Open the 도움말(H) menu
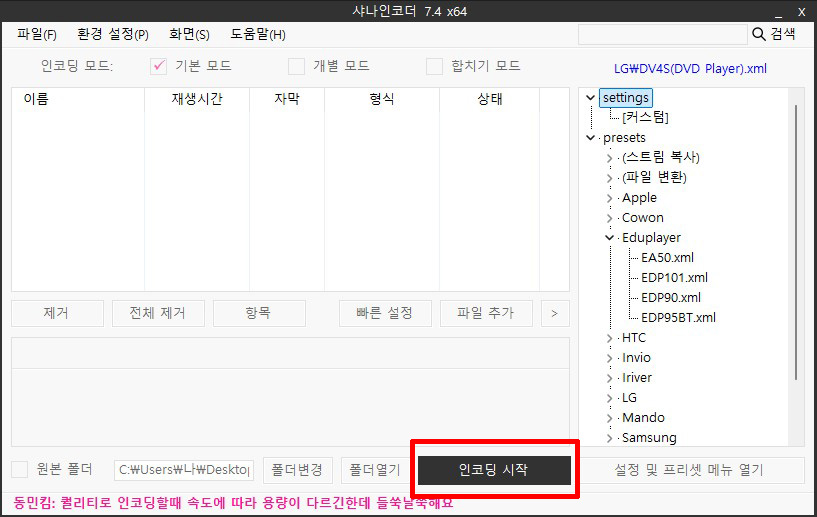Screen dimensions: 817x517 [x=258, y=34]
